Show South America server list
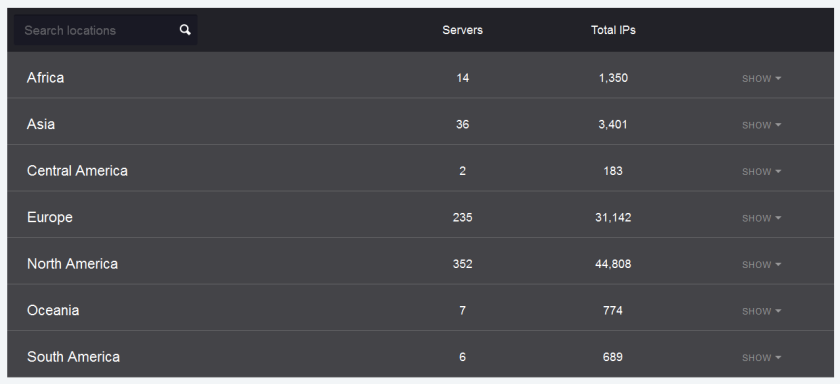The width and height of the screenshot is (840, 384). click(x=761, y=358)
